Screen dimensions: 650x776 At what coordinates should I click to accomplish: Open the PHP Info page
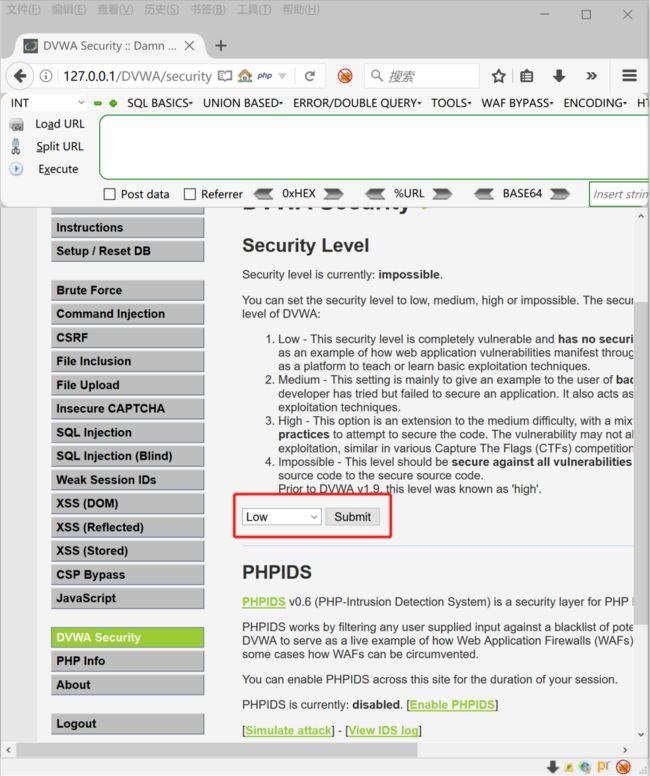coord(127,661)
